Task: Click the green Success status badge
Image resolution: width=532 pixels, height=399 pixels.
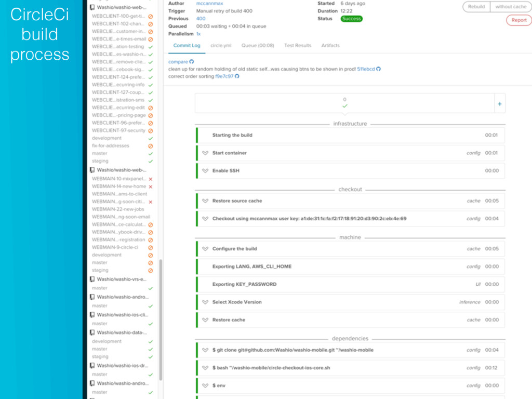Action: coord(352,19)
